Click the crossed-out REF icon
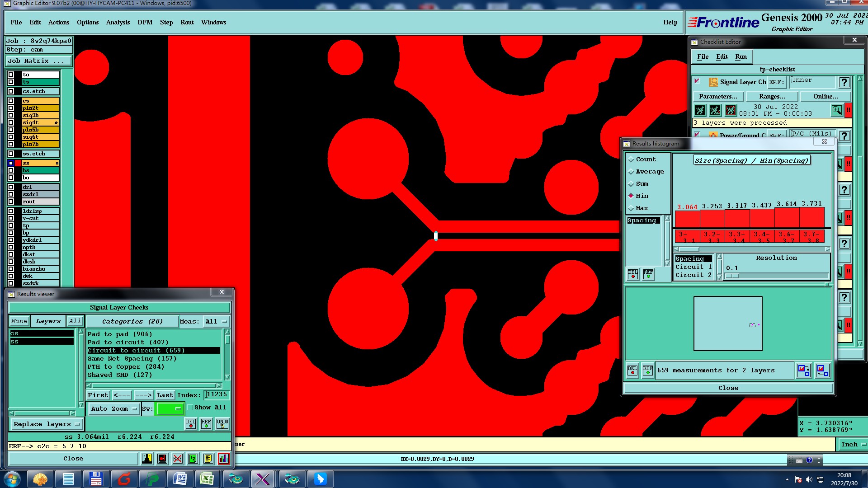 pos(178,459)
